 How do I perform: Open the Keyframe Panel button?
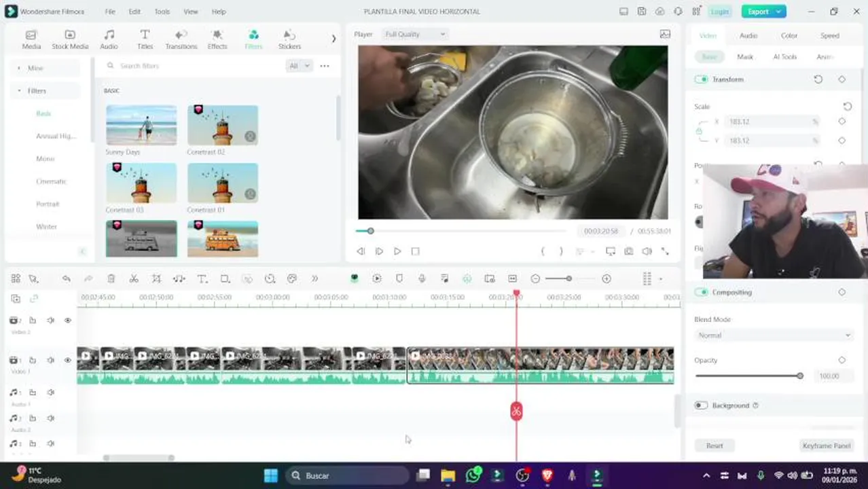tap(827, 446)
